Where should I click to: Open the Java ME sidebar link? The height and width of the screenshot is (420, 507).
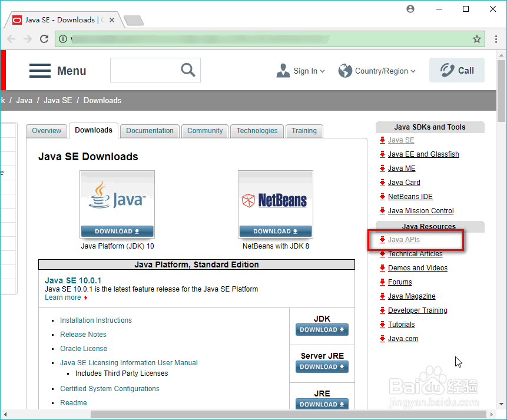click(x=402, y=168)
